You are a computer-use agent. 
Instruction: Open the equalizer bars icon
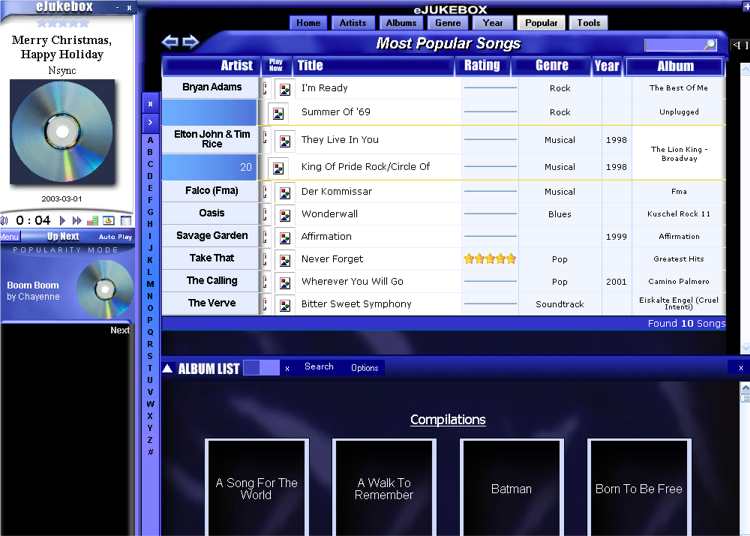(x=92, y=220)
